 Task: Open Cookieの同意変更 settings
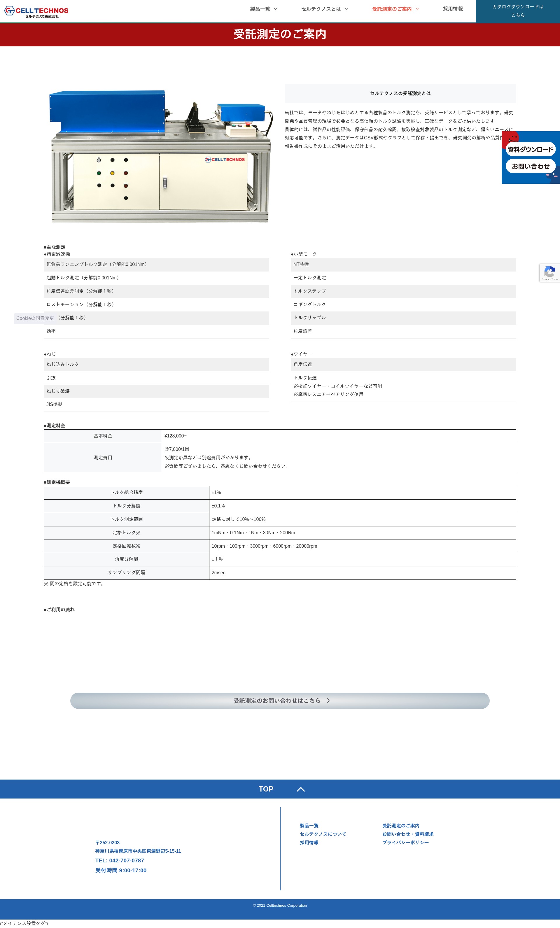(35, 318)
